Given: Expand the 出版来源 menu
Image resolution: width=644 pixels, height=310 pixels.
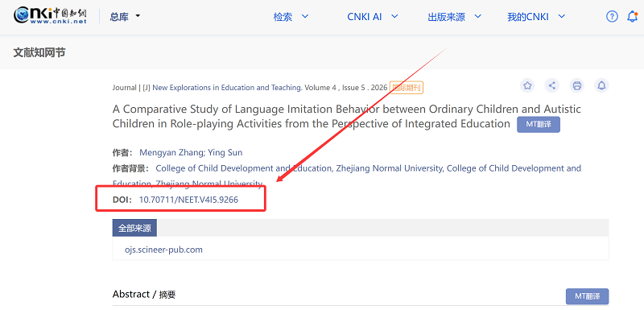Looking at the screenshot, I should click(x=454, y=17).
